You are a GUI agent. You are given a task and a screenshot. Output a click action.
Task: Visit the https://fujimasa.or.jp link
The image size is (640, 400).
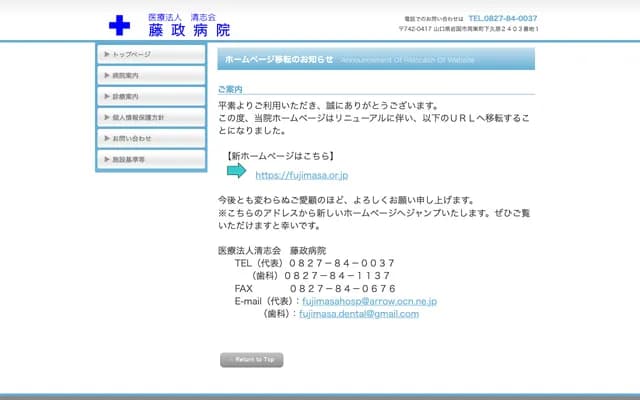(x=301, y=175)
